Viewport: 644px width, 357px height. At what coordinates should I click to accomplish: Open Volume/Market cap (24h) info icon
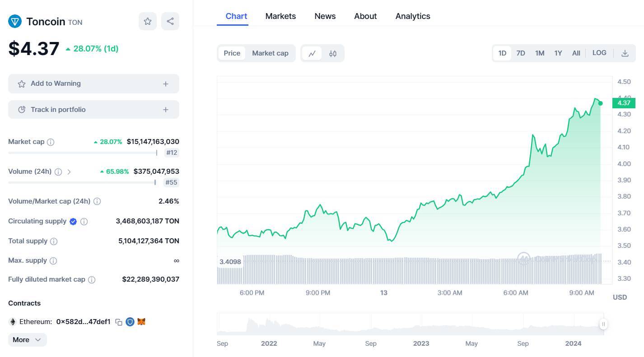(x=97, y=201)
